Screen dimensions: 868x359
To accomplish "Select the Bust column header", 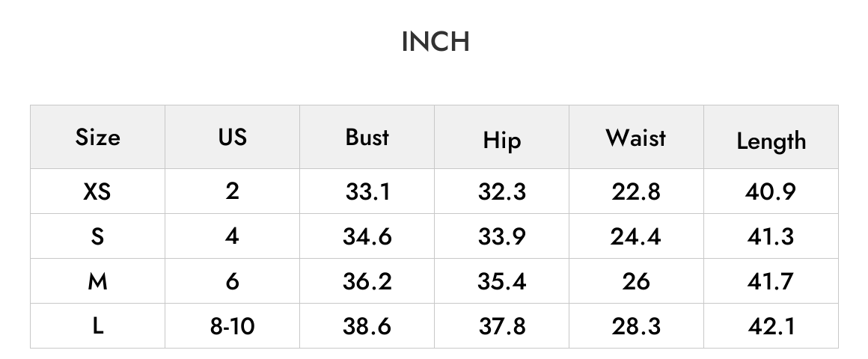I will [367, 137].
